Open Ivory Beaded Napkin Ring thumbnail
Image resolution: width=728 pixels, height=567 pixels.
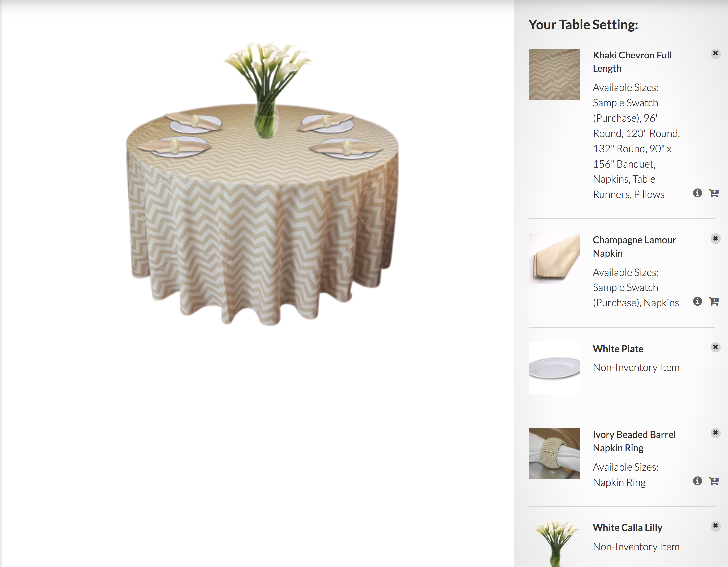554,454
